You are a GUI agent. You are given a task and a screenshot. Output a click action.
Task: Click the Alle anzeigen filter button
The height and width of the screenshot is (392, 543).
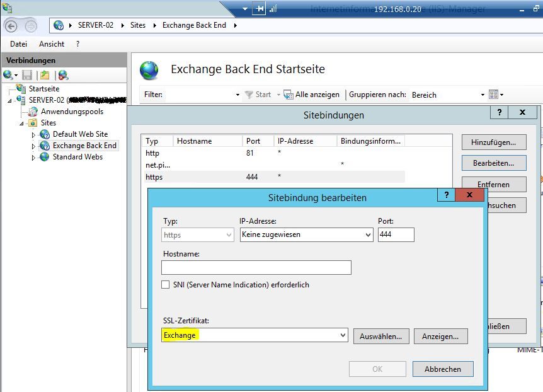311,95
